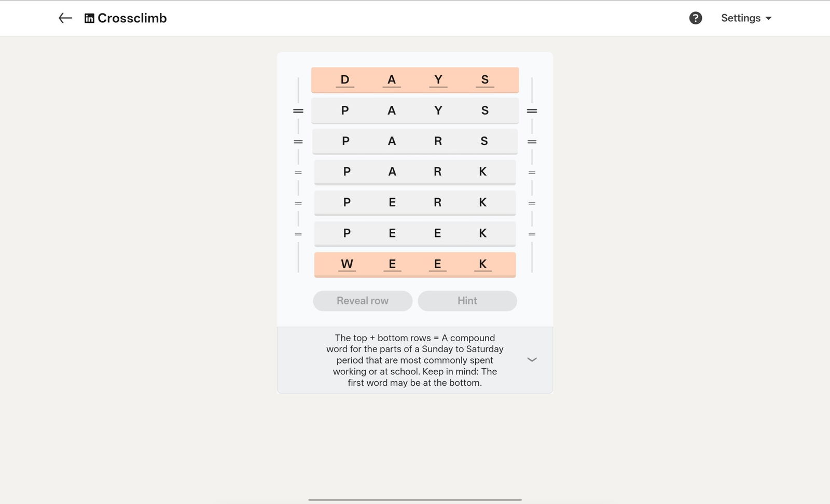
Task: Select the letter W in bottom row
Action: [347, 264]
